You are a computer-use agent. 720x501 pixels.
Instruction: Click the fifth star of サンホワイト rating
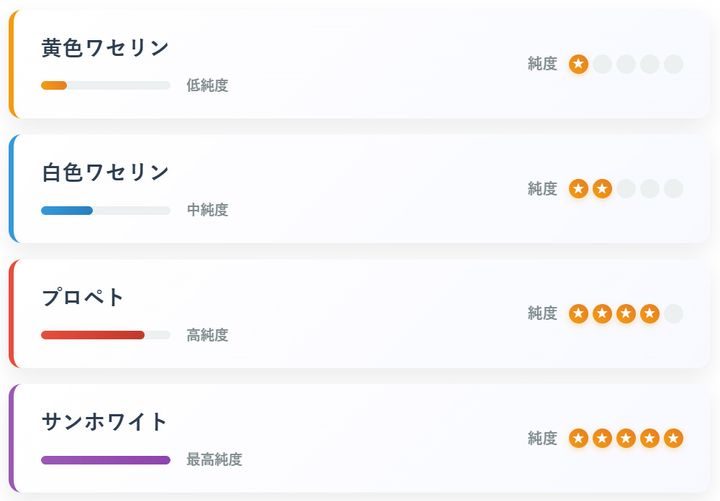coord(674,438)
